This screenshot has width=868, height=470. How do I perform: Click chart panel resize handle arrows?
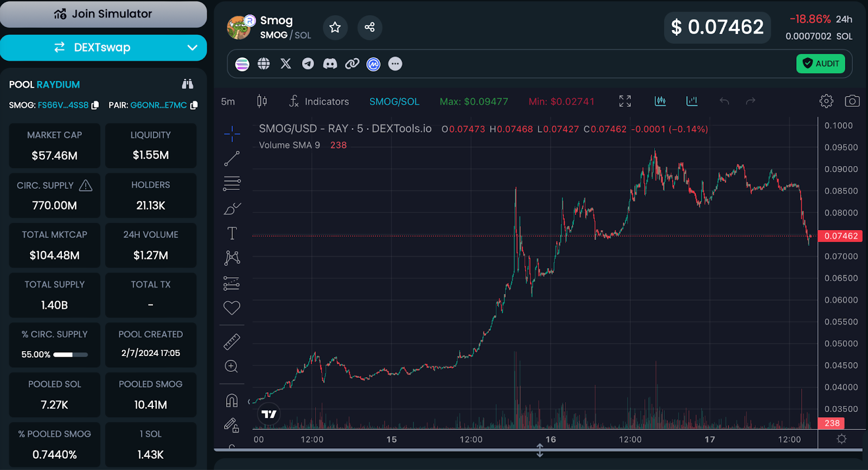pos(540,450)
